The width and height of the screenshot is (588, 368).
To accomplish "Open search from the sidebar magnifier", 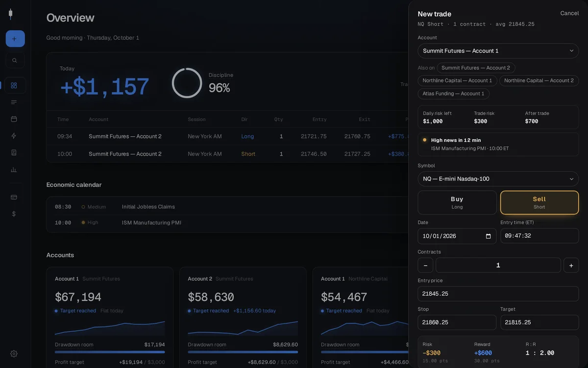I will [x=15, y=60].
